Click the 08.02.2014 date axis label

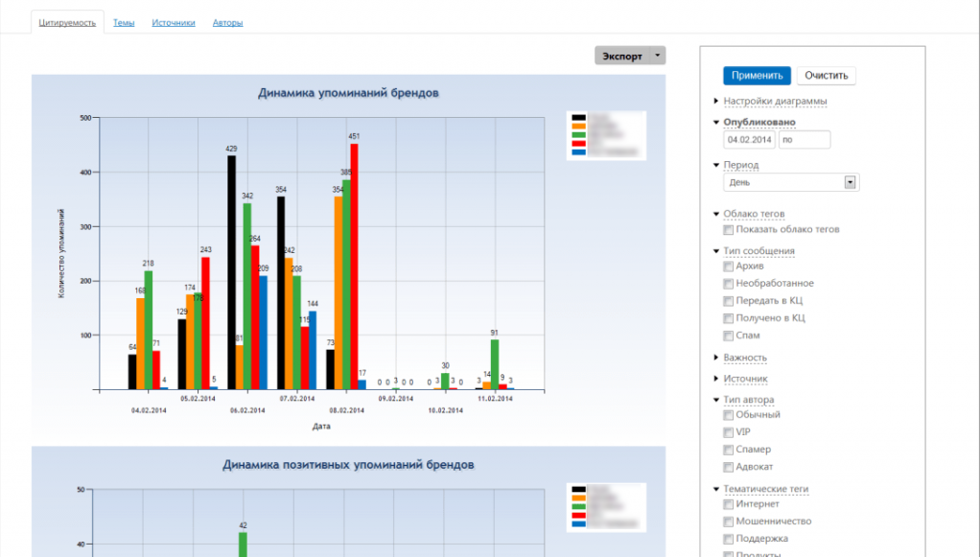tap(347, 410)
